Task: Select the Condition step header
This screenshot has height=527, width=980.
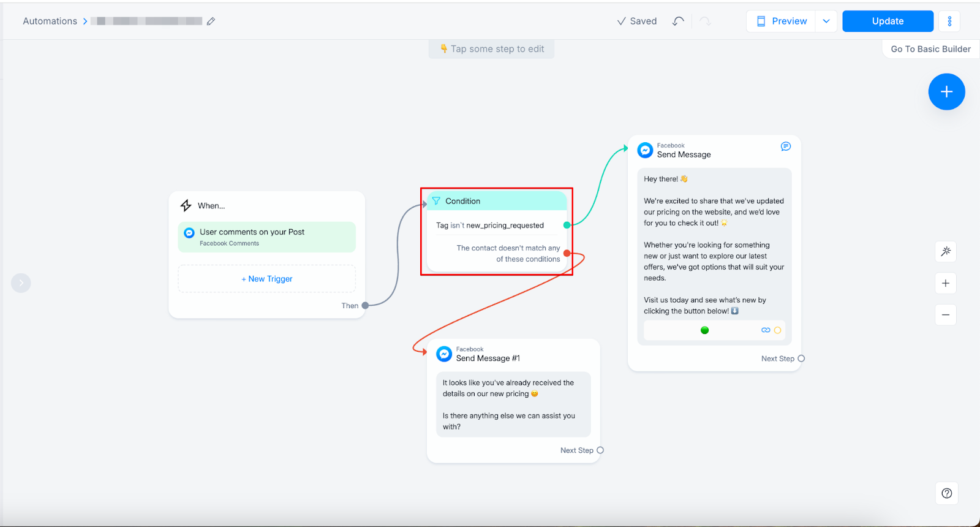Action: pos(496,201)
